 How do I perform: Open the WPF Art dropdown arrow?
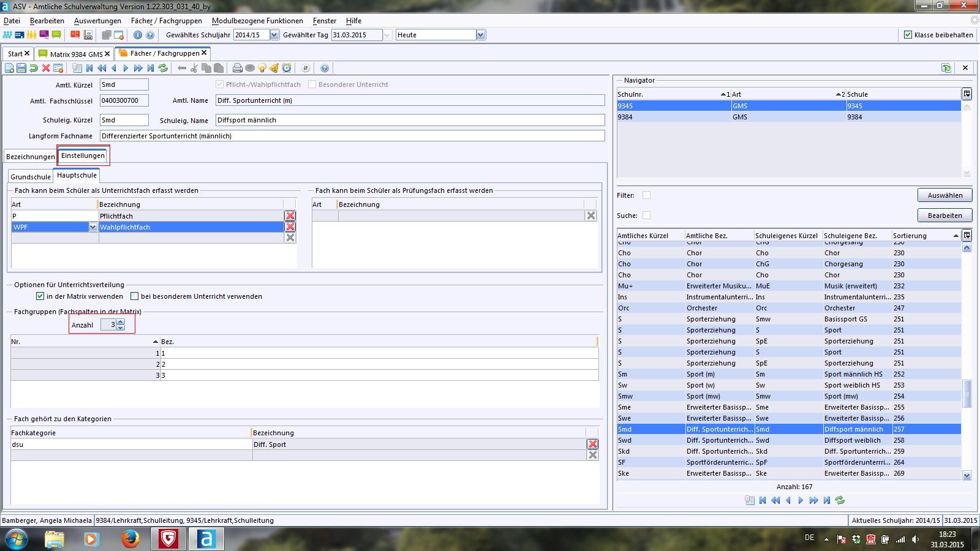tap(93, 227)
